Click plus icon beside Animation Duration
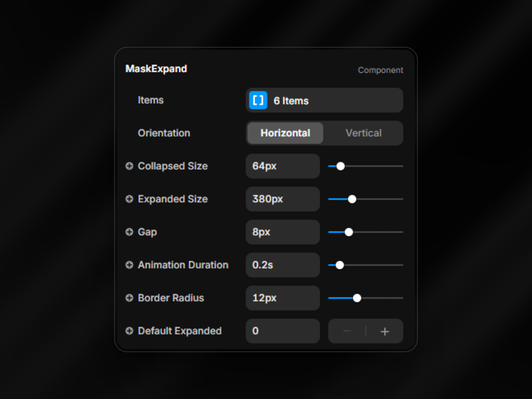The image size is (532, 399). (129, 265)
